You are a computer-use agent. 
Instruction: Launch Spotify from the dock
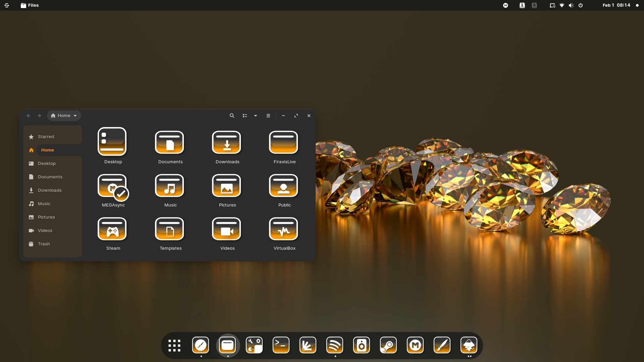coord(335,345)
